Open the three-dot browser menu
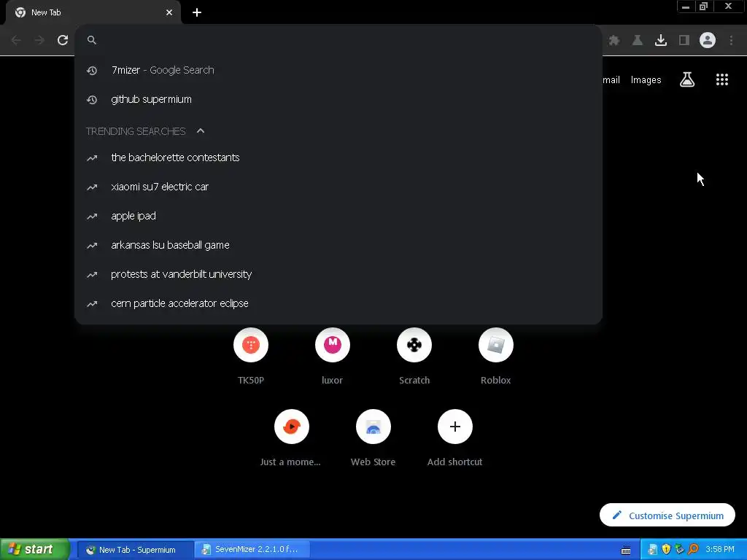 [x=731, y=40]
